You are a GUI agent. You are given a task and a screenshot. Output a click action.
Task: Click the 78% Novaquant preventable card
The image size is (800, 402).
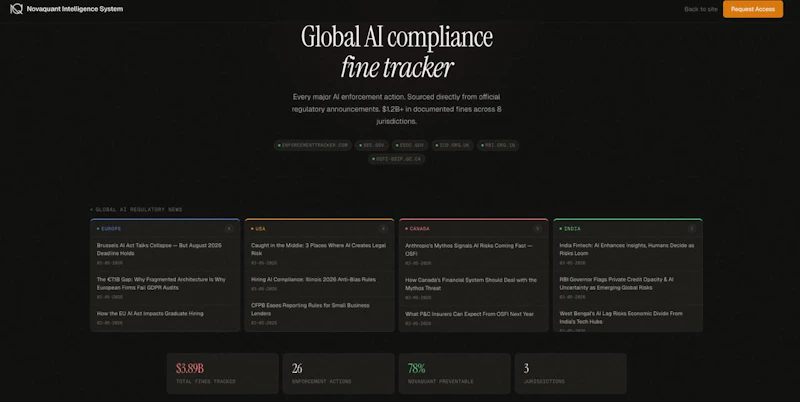(455, 373)
